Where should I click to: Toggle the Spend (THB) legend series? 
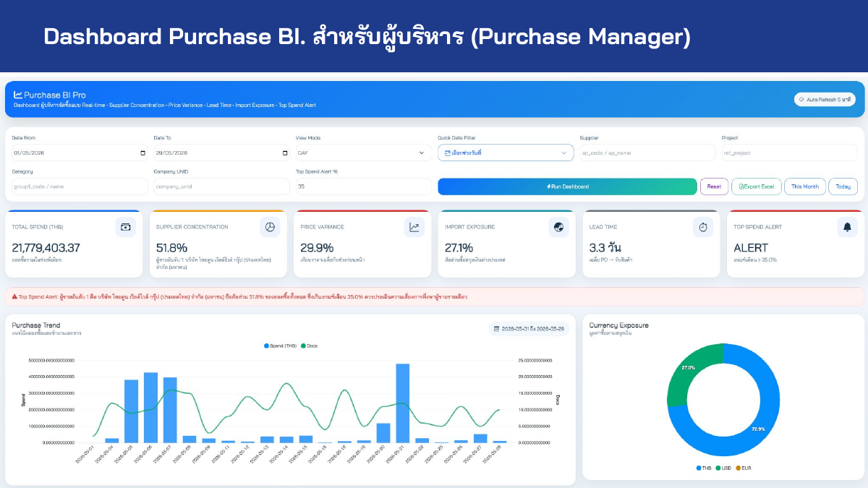[280, 346]
